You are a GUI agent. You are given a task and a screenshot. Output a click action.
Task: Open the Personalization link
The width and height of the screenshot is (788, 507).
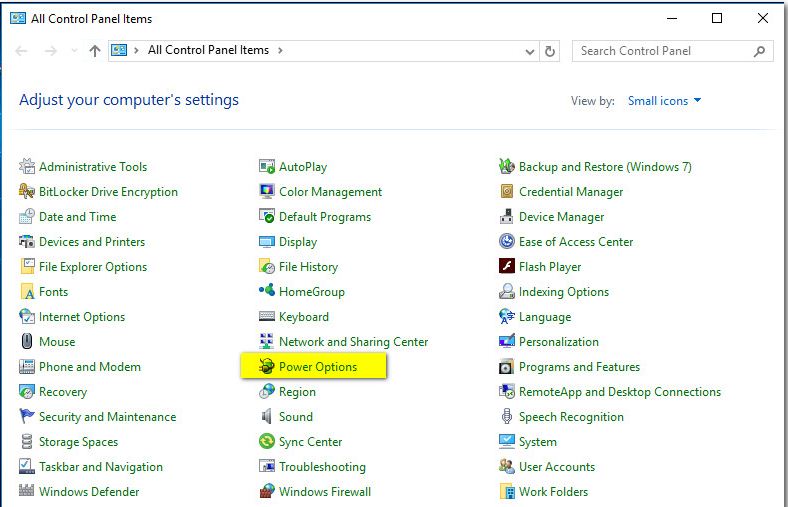click(559, 342)
